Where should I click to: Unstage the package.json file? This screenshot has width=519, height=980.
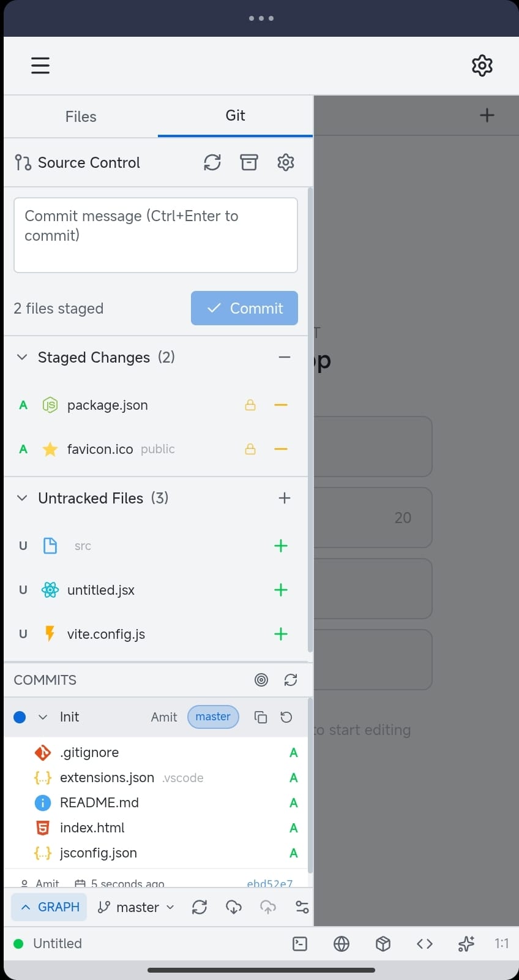(281, 405)
